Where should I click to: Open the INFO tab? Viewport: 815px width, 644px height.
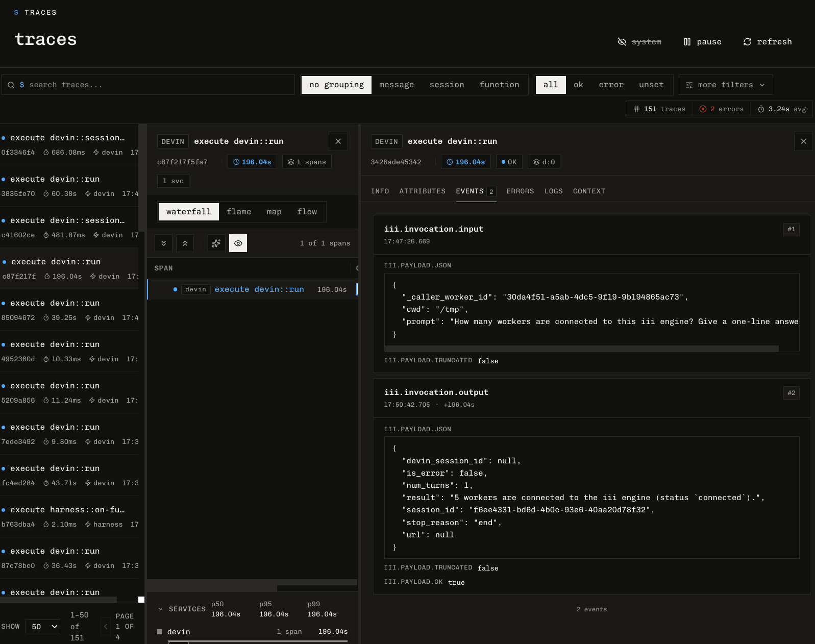click(380, 191)
